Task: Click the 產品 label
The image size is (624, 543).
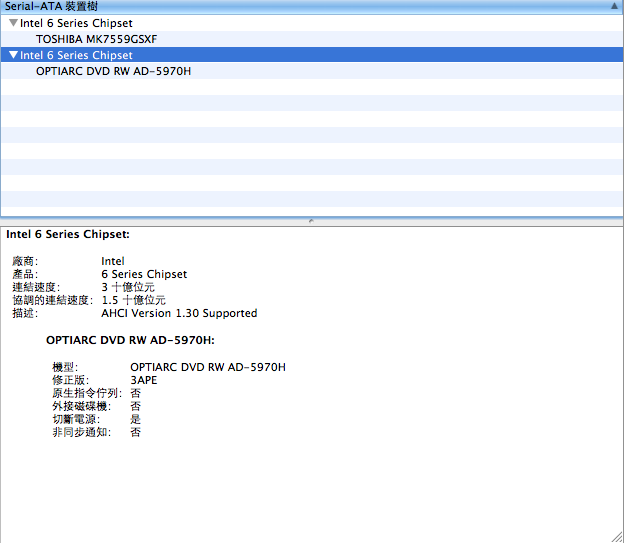Action: [x=25, y=274]
